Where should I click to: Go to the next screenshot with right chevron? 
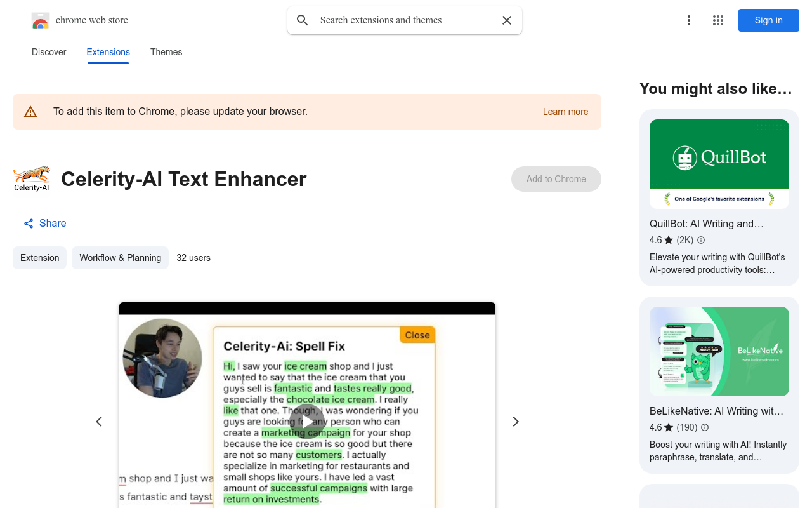click(x=516, y=422)
